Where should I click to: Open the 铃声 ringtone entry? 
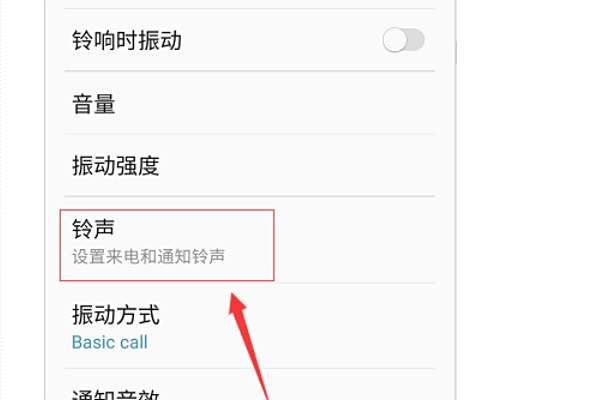[x=249, y=240]
